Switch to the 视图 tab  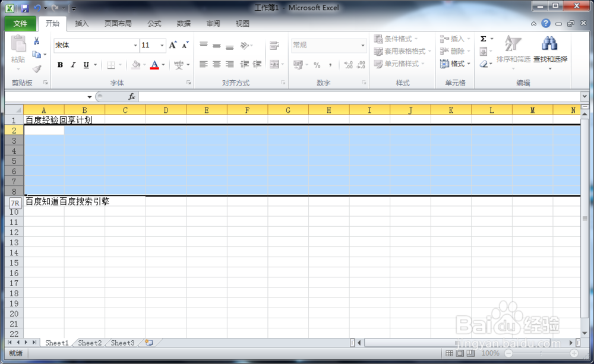pyautogui.click(x=242, y=24)
